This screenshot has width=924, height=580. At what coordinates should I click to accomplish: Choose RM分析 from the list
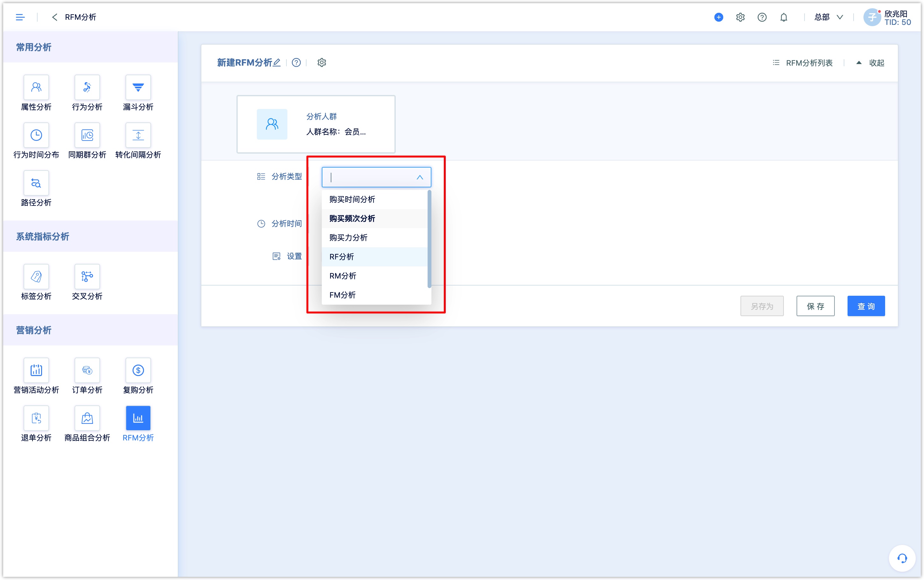click(x=375, y=276)
